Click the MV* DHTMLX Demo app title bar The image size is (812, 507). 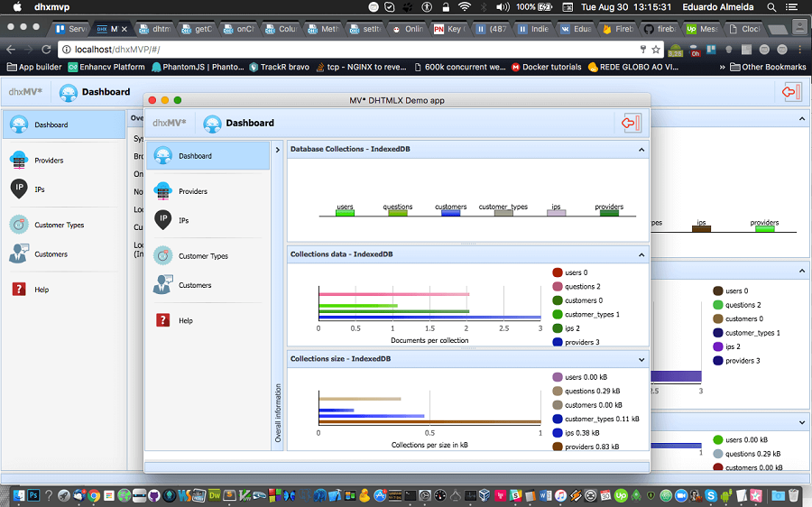click(397, 100)
